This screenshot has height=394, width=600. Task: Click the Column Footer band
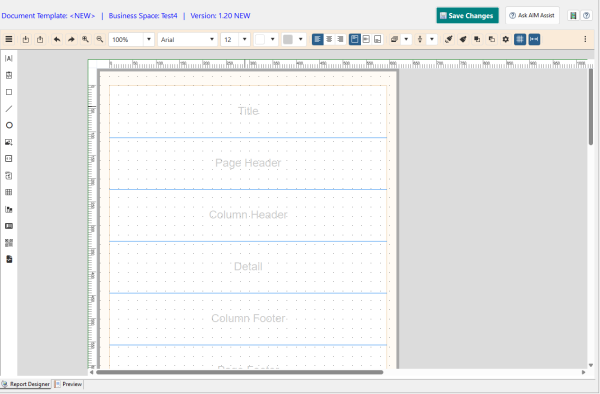(x=248, y=318)
